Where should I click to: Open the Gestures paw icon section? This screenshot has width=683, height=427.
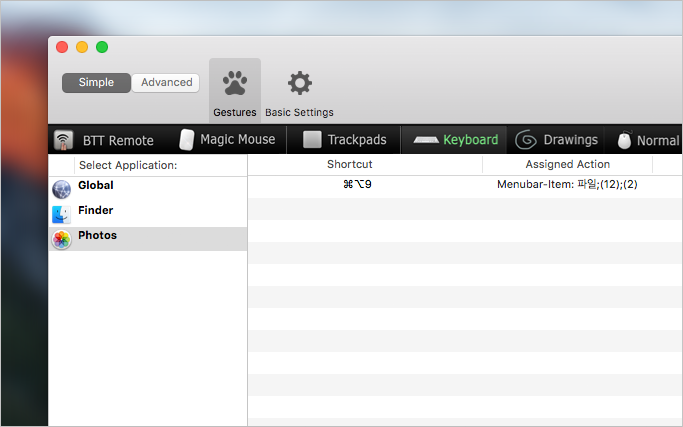235,83
